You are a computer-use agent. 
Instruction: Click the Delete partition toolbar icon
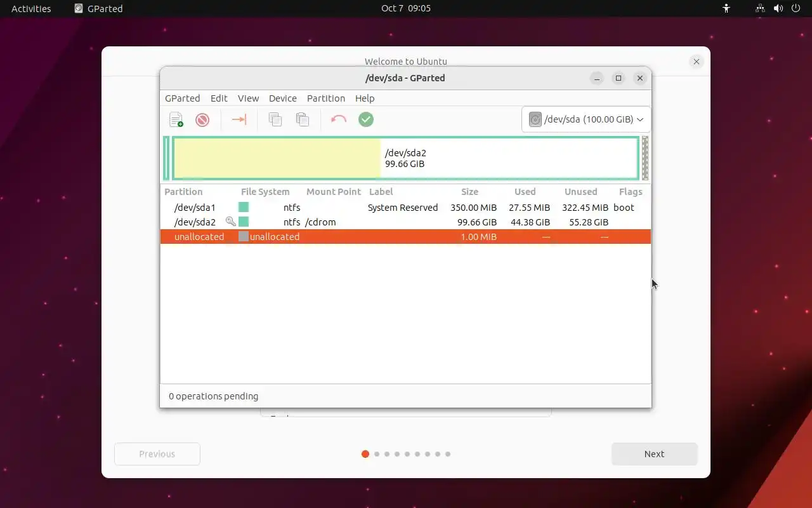202,119
